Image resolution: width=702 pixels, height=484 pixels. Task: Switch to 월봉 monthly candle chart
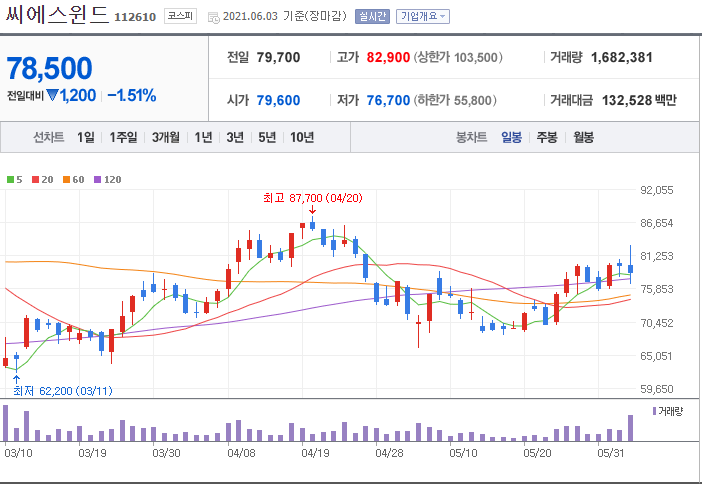[x=583, y=137]
